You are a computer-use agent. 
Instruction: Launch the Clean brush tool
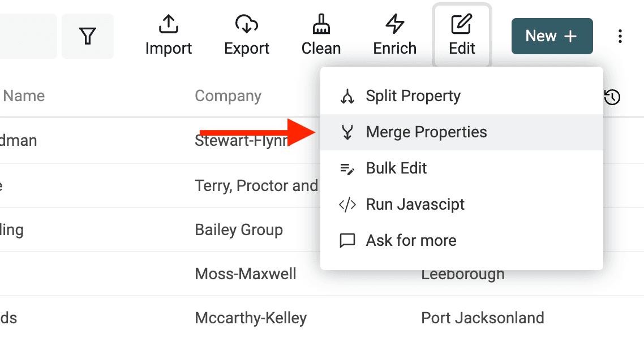tap(320, 24)
